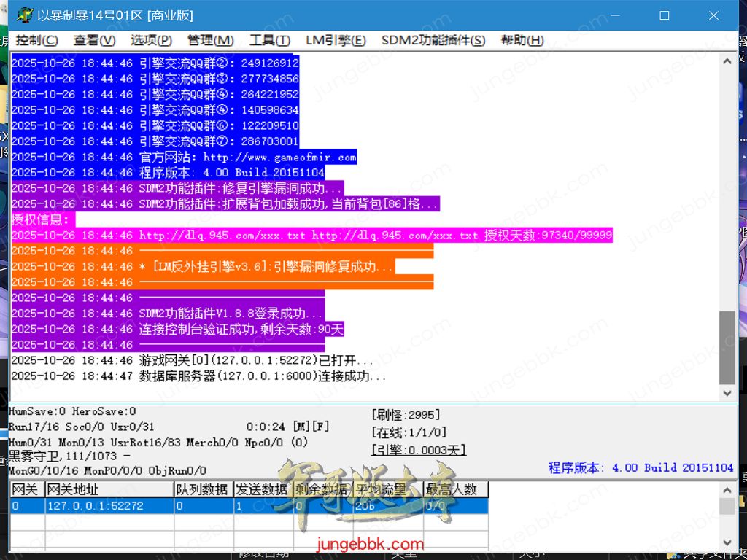Image resolution: width=747 pixels, height=560 pixels.
Task: Sort by the 网关地址 column header
Action: tap(108, 489)
